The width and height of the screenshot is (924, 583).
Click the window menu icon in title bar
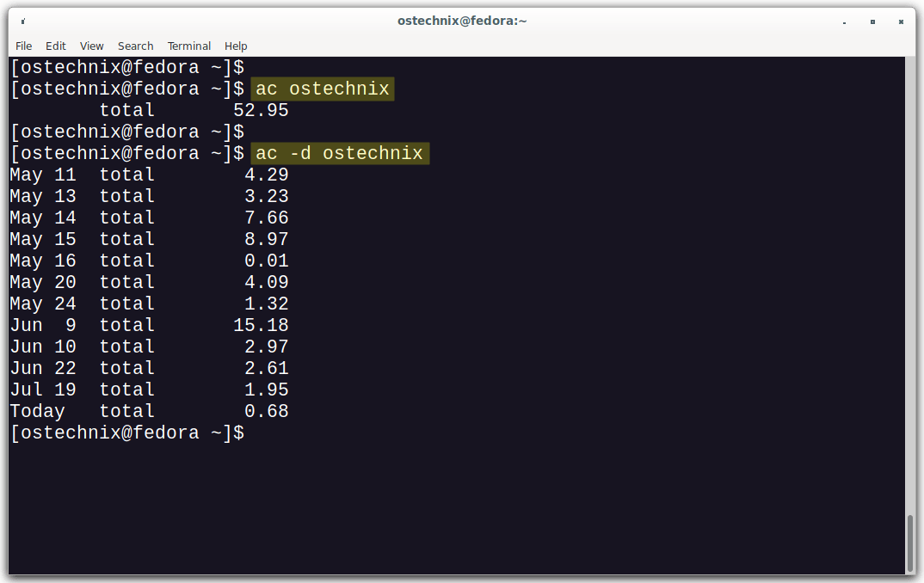22,21
